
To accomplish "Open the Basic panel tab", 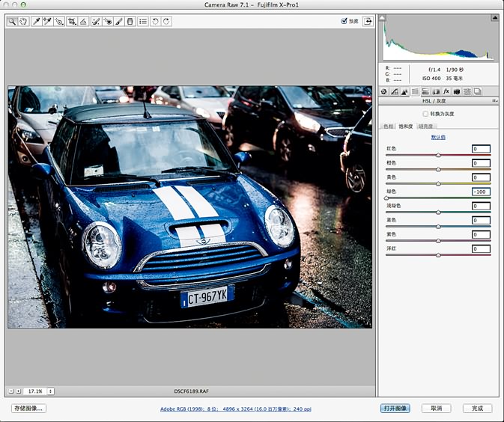I will 383,92.
